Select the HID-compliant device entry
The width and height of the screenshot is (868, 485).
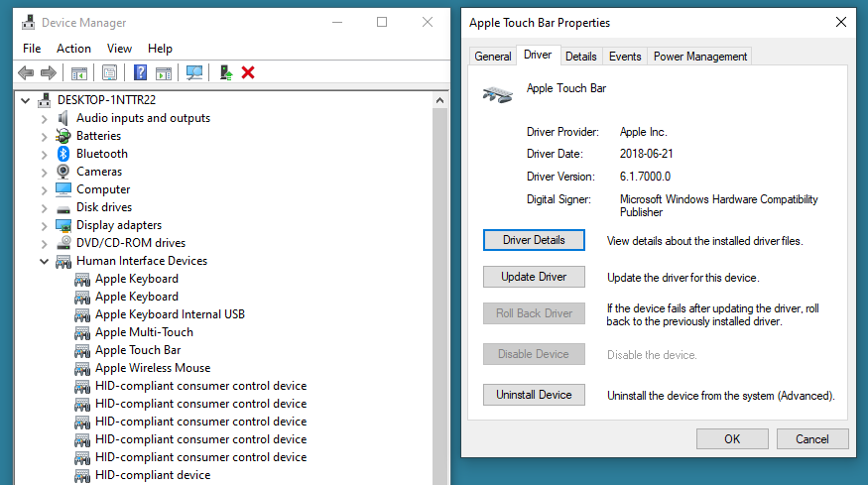coord(153,475)
